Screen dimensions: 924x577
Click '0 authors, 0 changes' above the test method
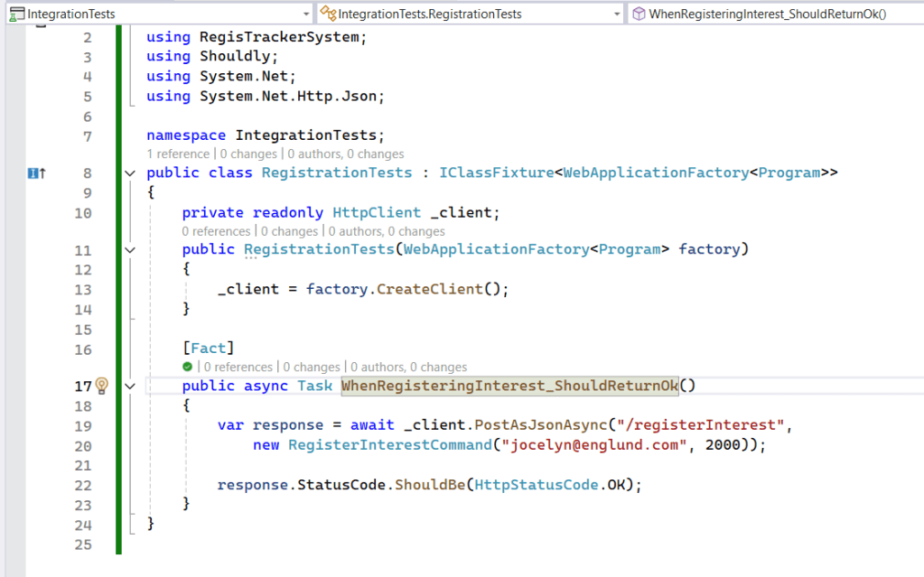[408, 368]
